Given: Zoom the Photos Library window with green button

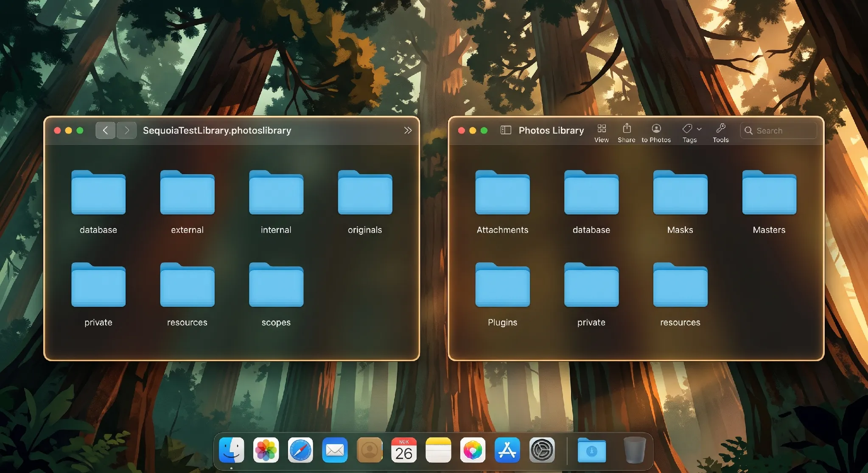Looking at the screenshot, I should point(484,131).
